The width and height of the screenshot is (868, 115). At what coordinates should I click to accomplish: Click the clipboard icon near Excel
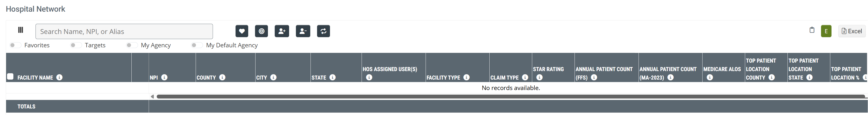click(x=812, y=30)
